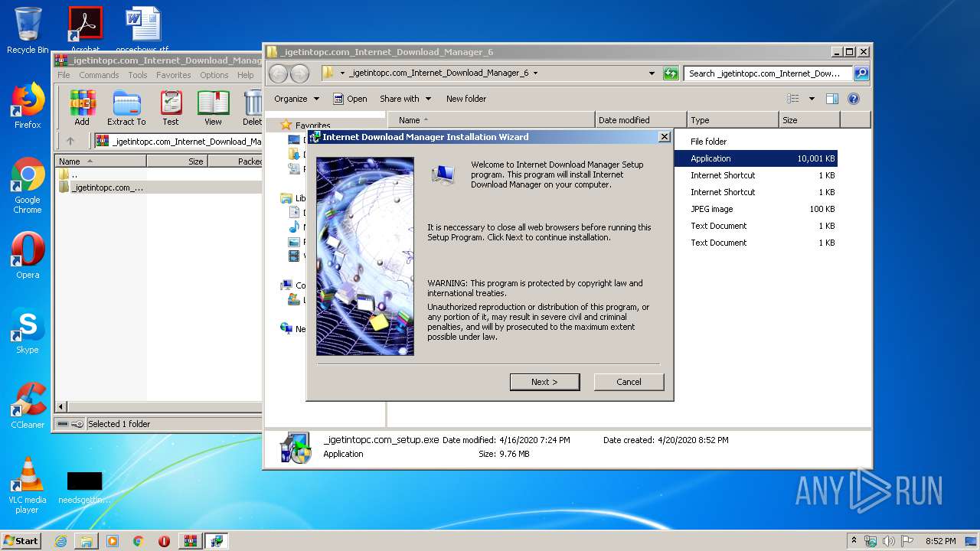The image size is (980, 551).
Task: Close the Installation Wizard dialog
Action: point(665,137)
